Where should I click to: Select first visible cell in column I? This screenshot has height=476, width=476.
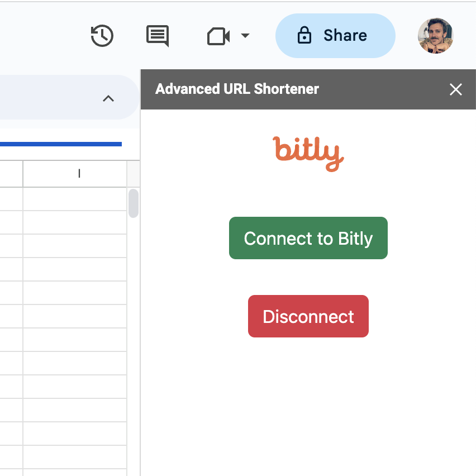click(x=75, y=199)
